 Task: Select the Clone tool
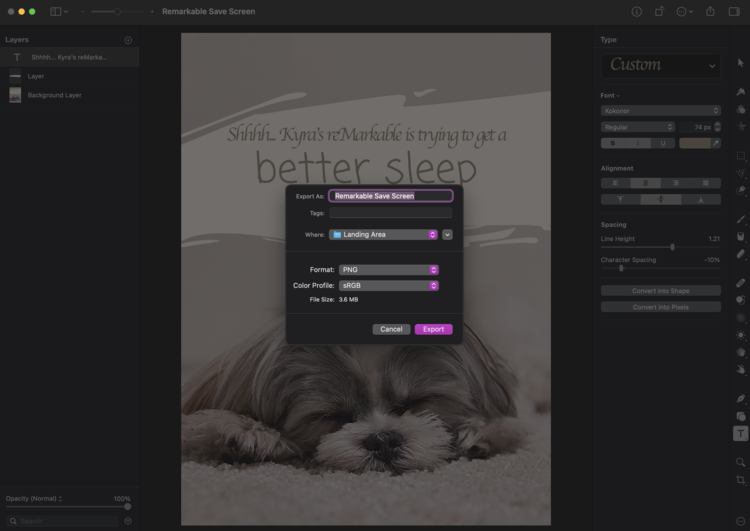[740, 300]
